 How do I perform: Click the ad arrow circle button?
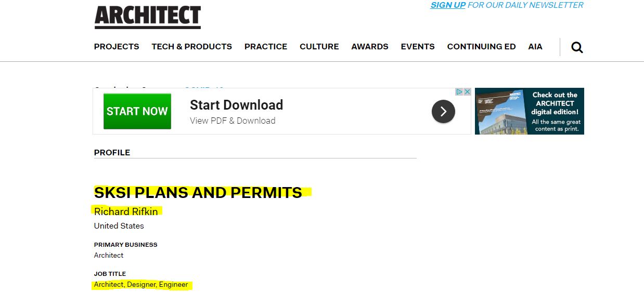(443, 111)
